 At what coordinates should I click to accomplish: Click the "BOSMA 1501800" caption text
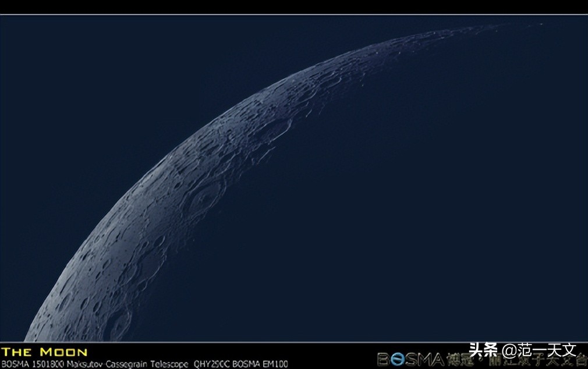click(33, 364)
